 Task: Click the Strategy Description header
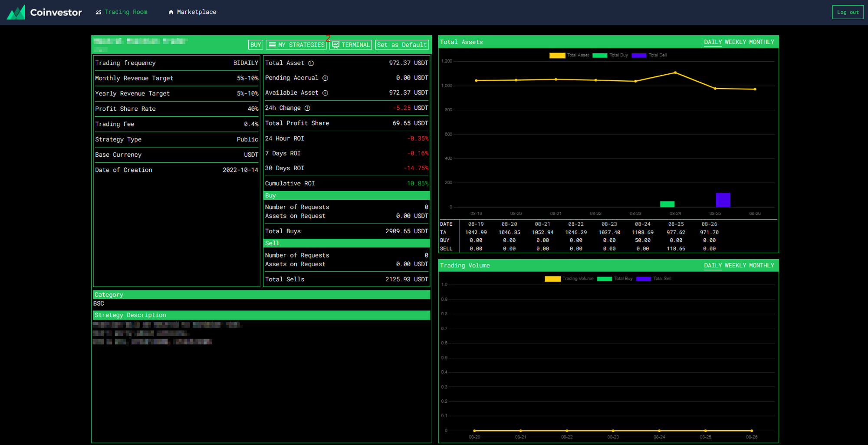tap(262, 315)
